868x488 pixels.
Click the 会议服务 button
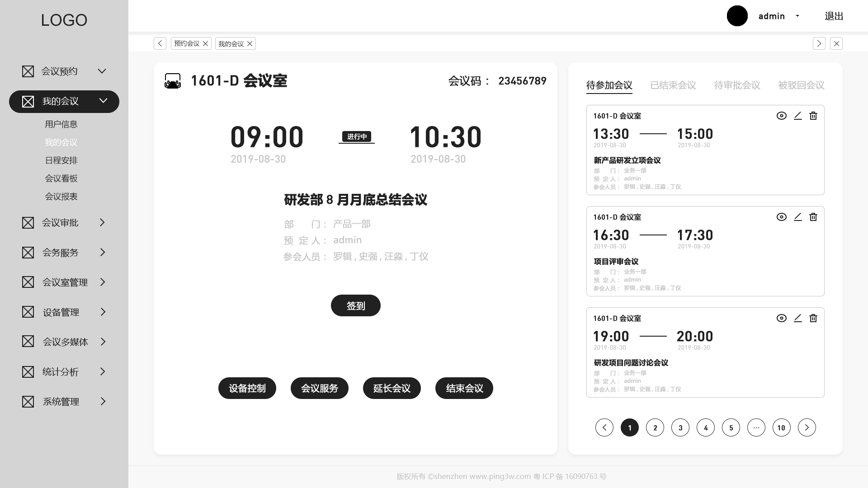coord(320,388)
